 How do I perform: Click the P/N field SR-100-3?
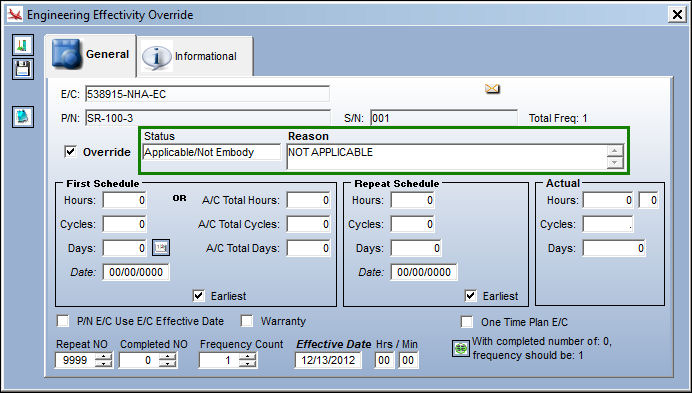[207, 118]
